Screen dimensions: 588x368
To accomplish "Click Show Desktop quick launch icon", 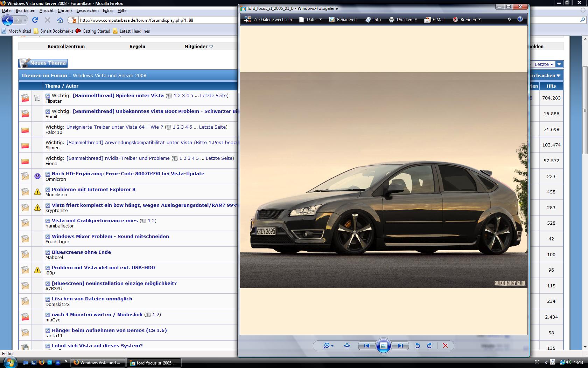I will pos(26,363).
